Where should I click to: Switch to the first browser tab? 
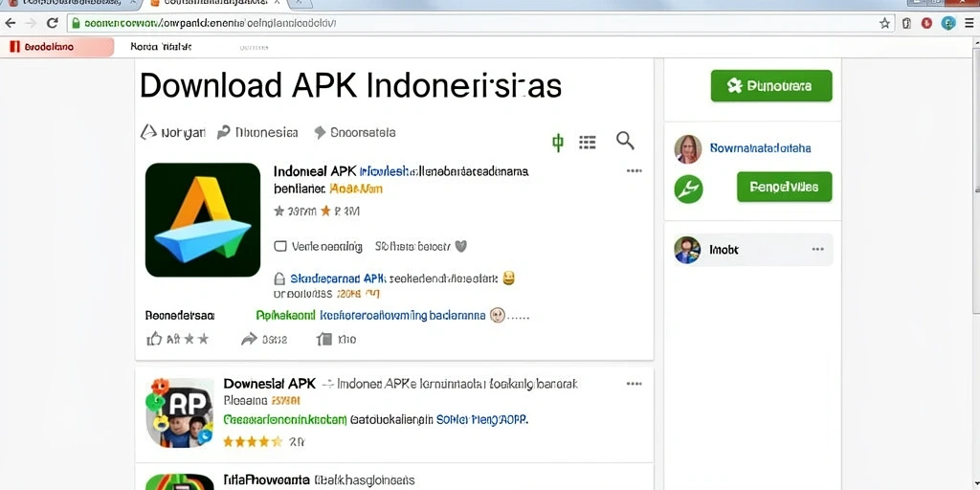click(70, 3)
